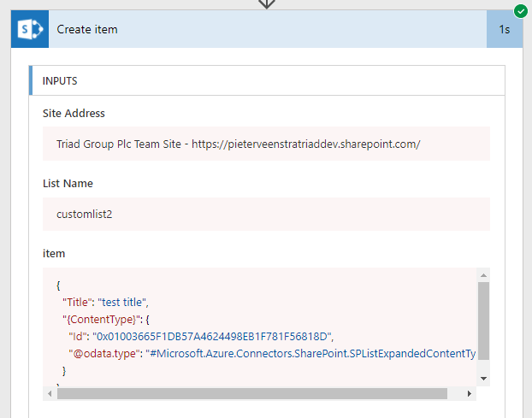Click the customlist2 List Name field
Viewport: 532px width, 418px height.
[x=266, y=215]
